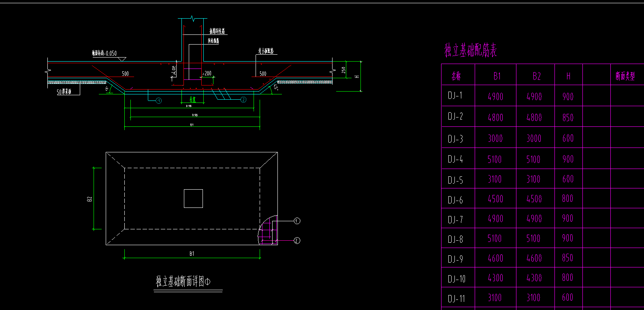
Task: Click the DJ-7 row label
Action: coord(455,220)
